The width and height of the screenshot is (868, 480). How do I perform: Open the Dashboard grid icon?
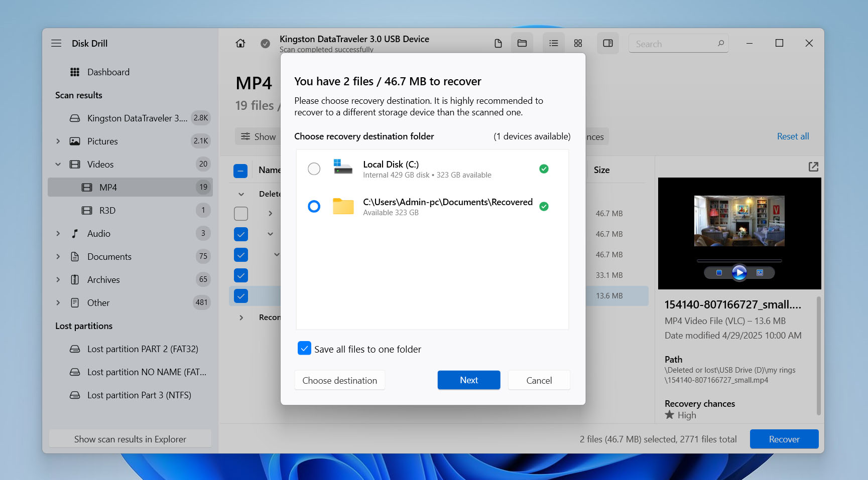(x=75, y=72)
